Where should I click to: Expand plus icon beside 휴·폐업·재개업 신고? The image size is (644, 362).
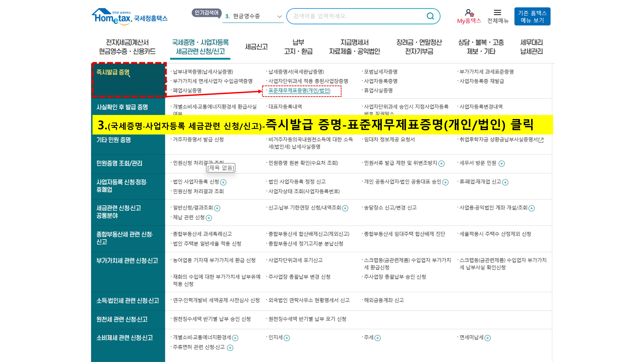coord(505,182)
